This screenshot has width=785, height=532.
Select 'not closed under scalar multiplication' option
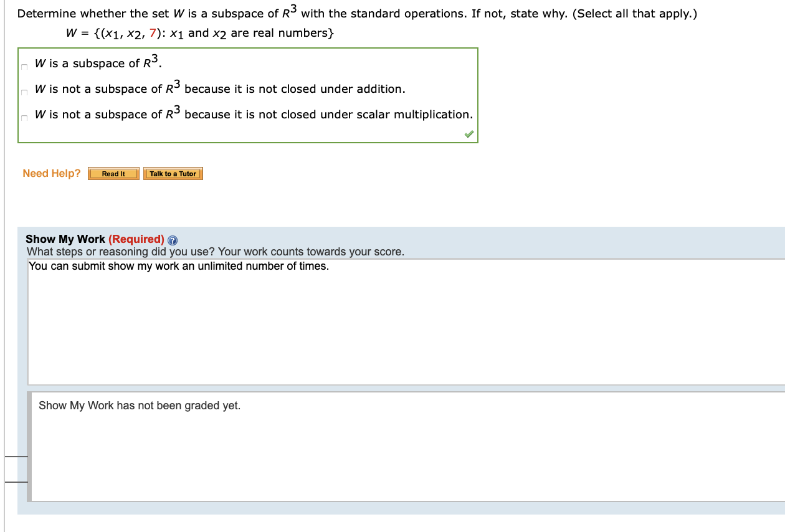(23, 117)
